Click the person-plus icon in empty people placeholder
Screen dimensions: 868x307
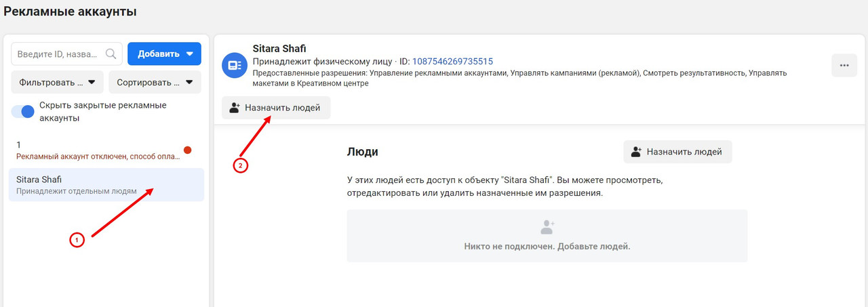pyautogui.click(x=547, y=227)
